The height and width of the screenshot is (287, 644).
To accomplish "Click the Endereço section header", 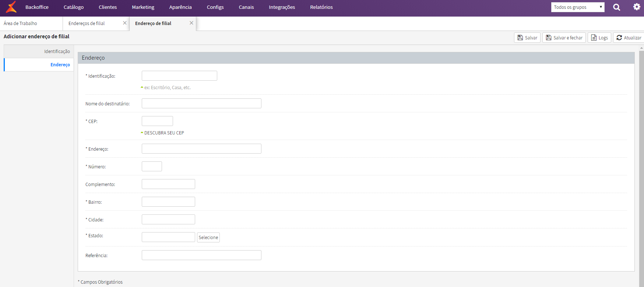I will 356,58.
